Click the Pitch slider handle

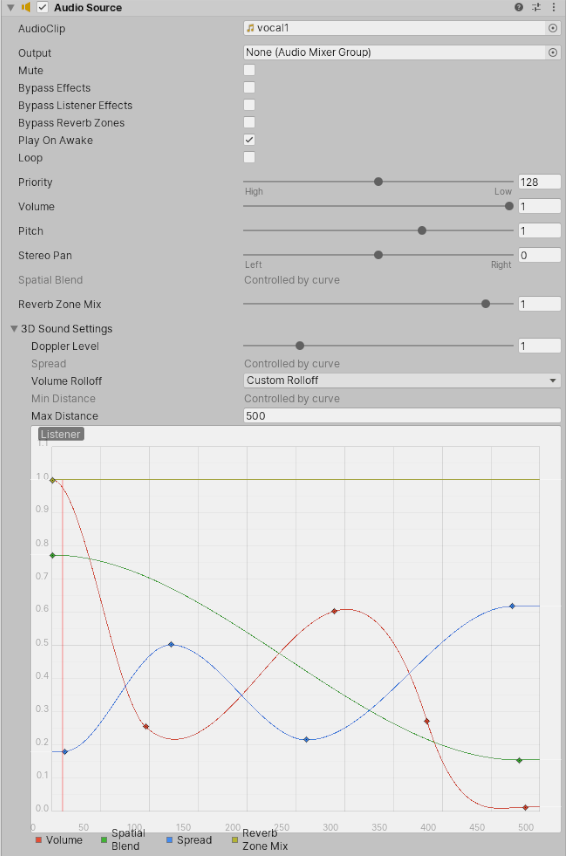click(422, 230)
